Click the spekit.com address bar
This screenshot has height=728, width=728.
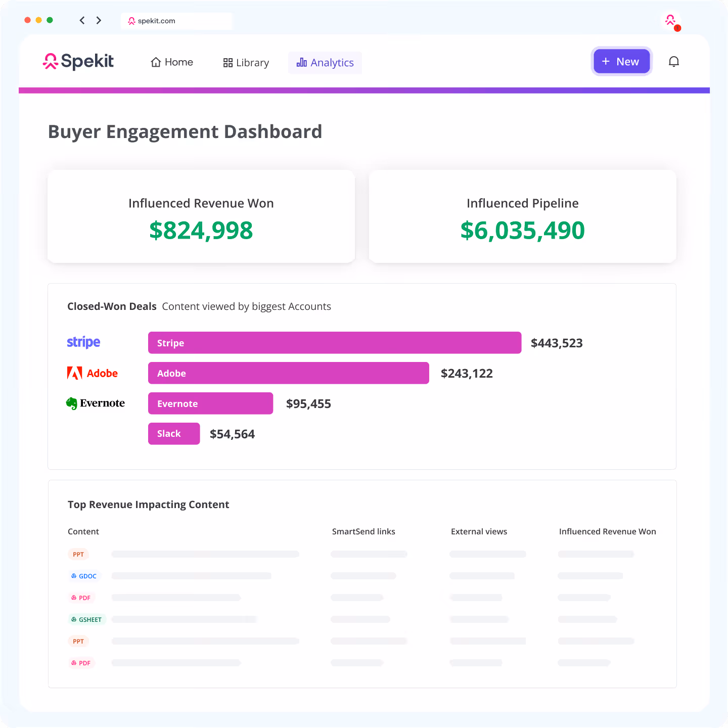click(x=176, y=21)
